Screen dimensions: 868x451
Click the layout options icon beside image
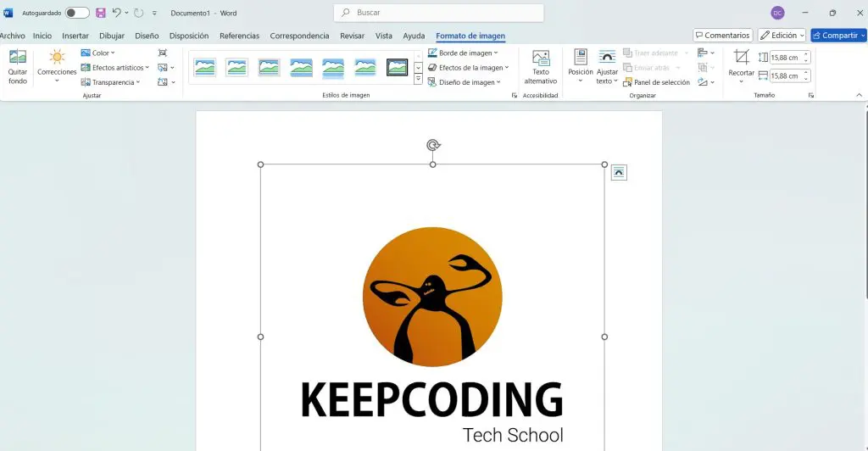(619, 172)
